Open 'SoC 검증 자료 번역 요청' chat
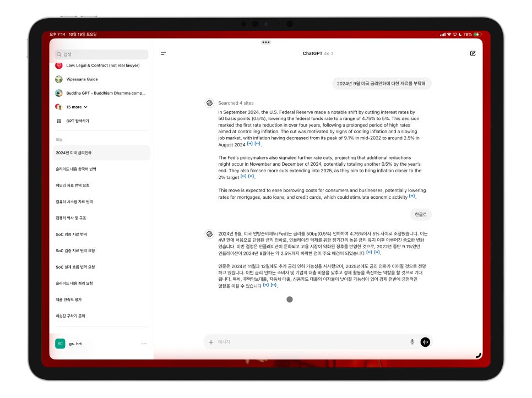The height and width of the screenshot is (398, 532). tap(75, 250)
